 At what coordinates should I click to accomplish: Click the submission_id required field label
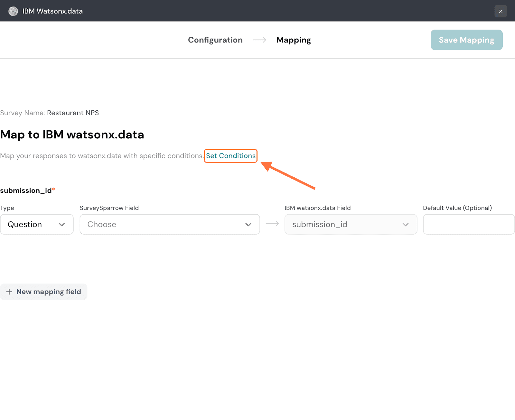(x=26, y=191)
